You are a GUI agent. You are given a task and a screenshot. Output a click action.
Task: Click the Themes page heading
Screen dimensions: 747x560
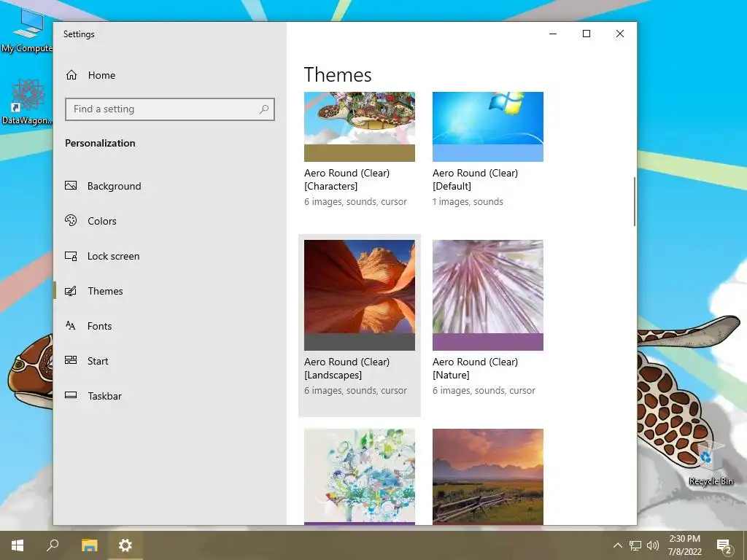click(x=338, y=75)
